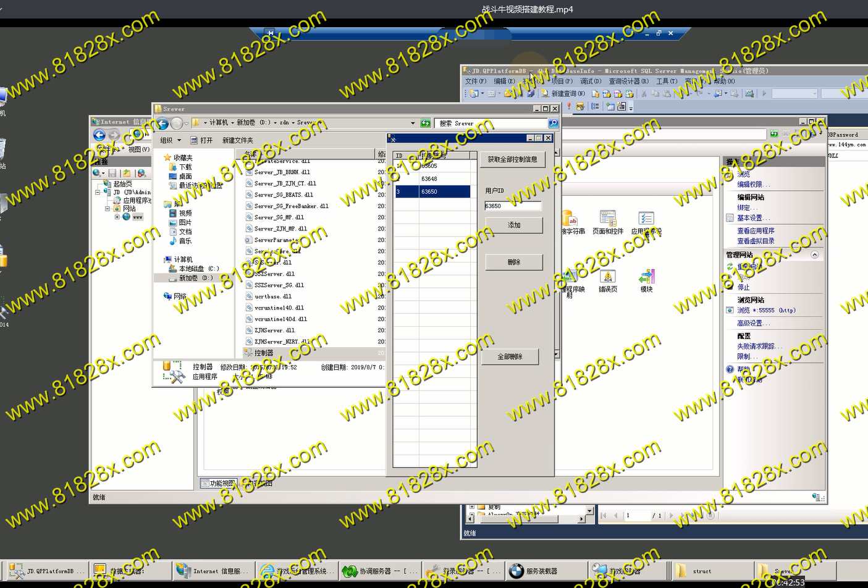Collapse the 网站 tree node in IIS
The height and width of the screenshot is (588, 868).
click(107, 209)
